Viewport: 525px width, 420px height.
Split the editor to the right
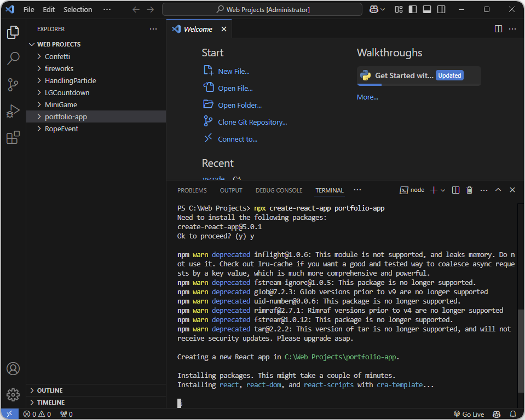click(x=498, y=29)
